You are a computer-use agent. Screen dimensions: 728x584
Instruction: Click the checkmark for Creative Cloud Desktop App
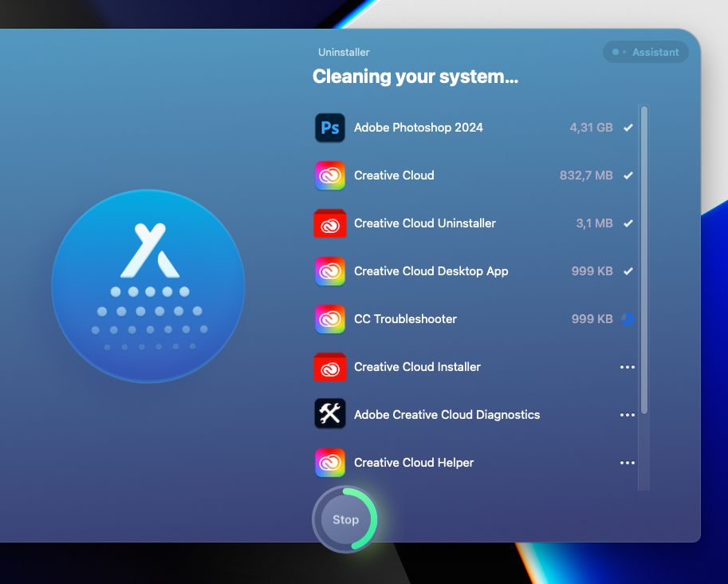[x=628, y=271]
